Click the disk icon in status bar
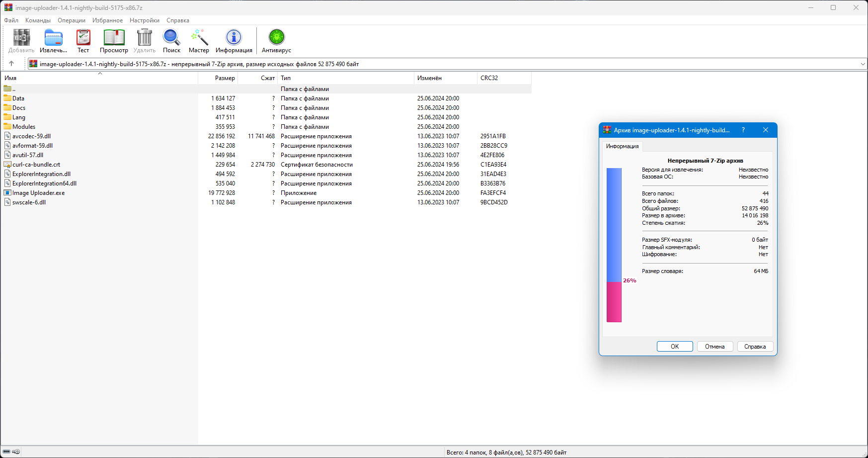The height and width of the screenshot is (458, 868). tap(7, 452)
